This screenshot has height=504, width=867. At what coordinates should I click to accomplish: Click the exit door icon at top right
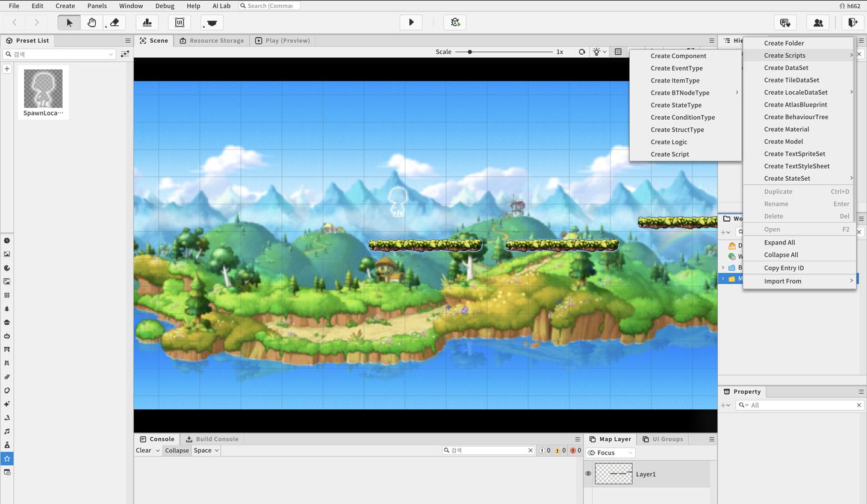(852, 22)
